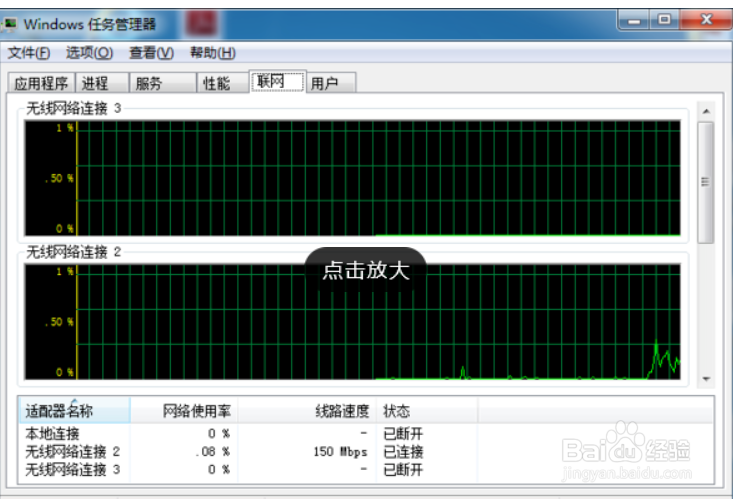Select the 无线网络连接 2 adapter row
The width and height of the screenshot is (733, 499).
point(366,451)
